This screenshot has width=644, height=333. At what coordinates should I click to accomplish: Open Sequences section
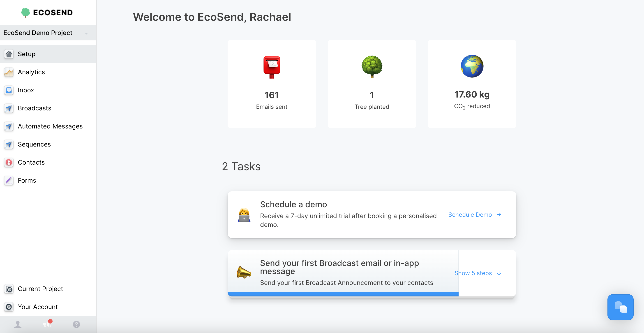(34, 144)
